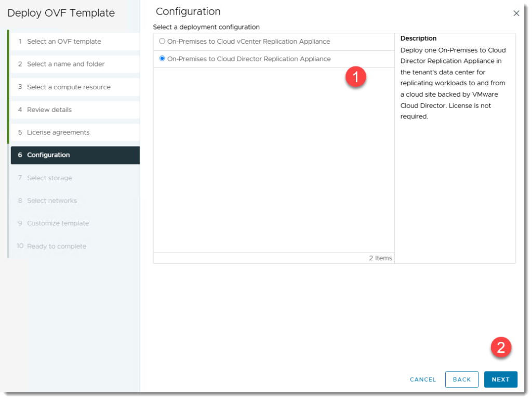Click step 7 Select storage

click(49, 178)
